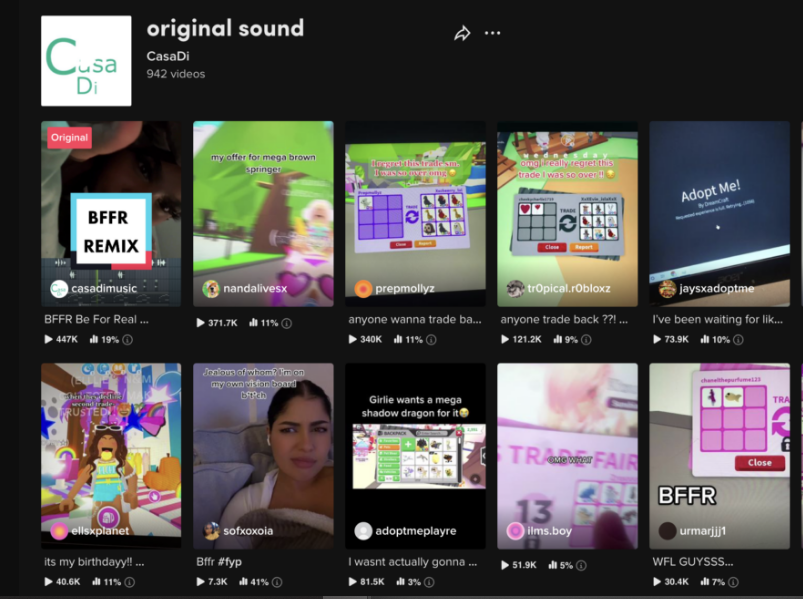The image size is (803, 599).
Task: Open nandalivesx mega brown springer video
Action: click(x=263, y=214)
